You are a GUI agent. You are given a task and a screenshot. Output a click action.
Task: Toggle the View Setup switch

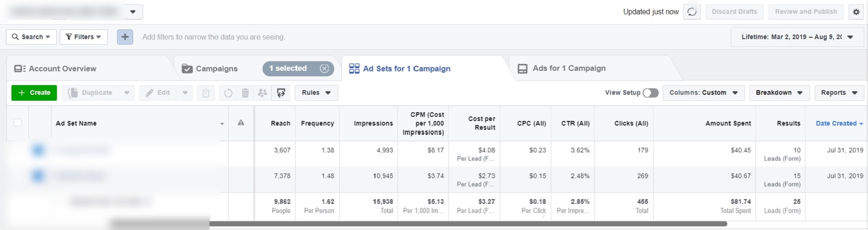(x=650, y=93)
